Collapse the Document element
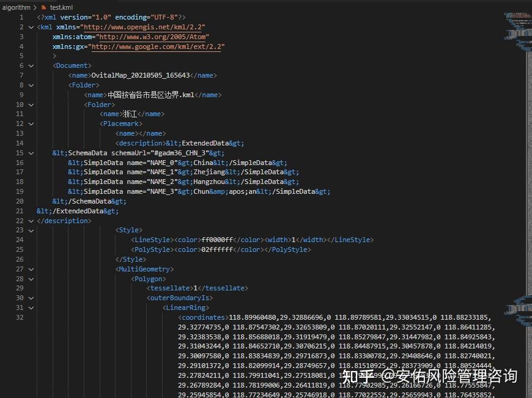The height and width of the screenshot is (398, 532). coord(31,65)
